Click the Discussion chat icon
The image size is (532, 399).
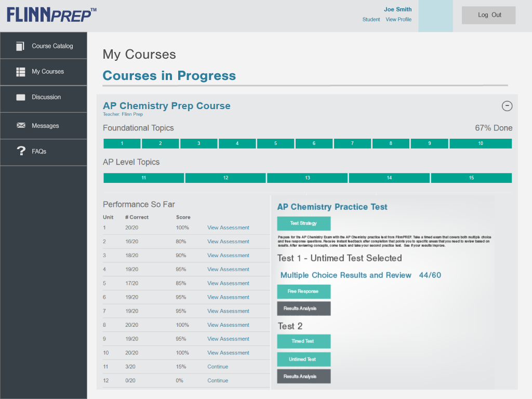pyautogui.click(x=21, y=97)
